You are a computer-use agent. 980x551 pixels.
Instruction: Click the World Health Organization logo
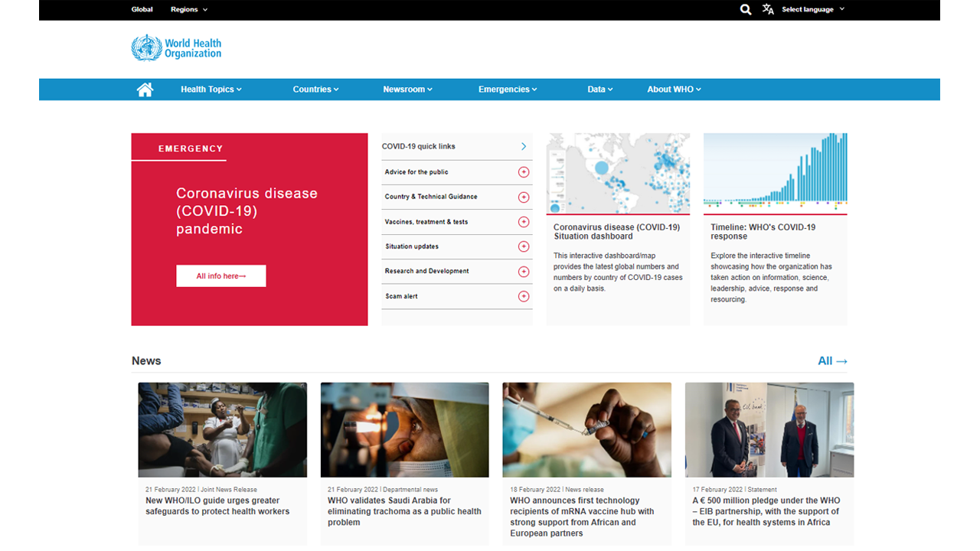coord(176,47)
